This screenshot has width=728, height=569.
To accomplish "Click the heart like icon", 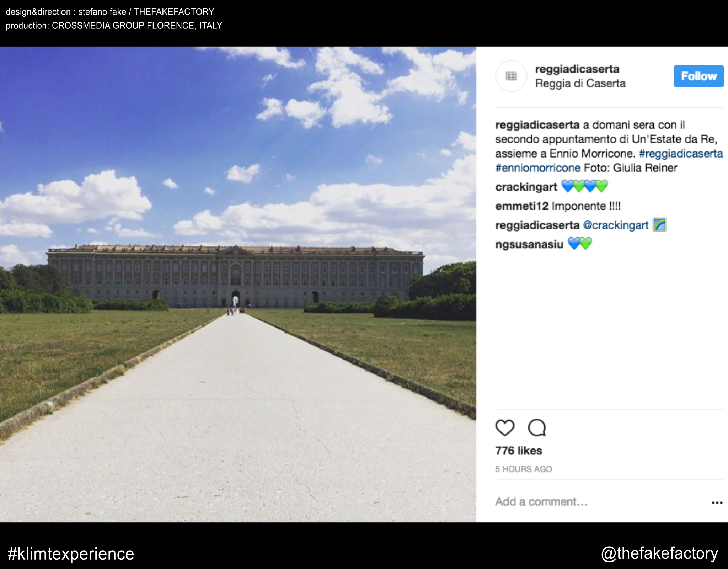I will tap(505, 428).
